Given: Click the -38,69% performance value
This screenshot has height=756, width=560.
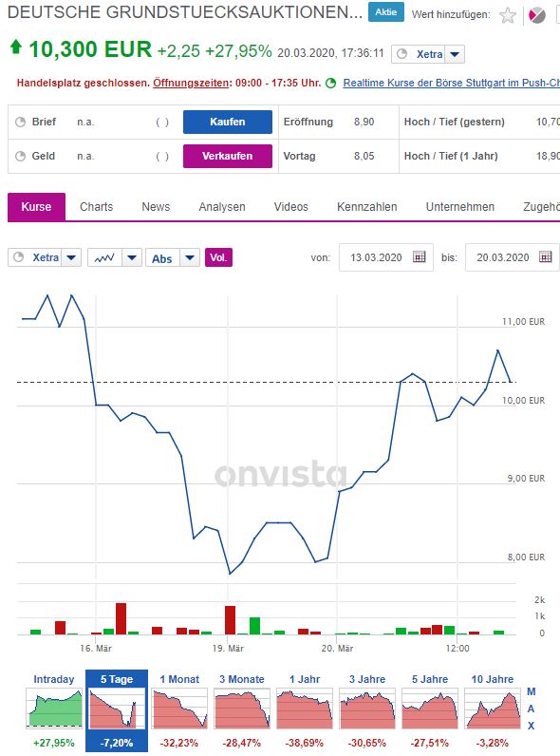Looking at the screenshot, I should pos(305,743).
